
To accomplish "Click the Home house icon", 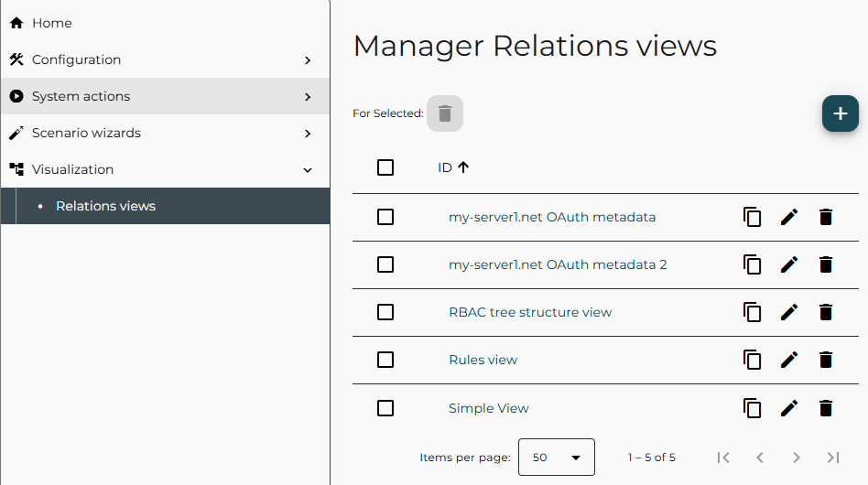I will (16, 23).
